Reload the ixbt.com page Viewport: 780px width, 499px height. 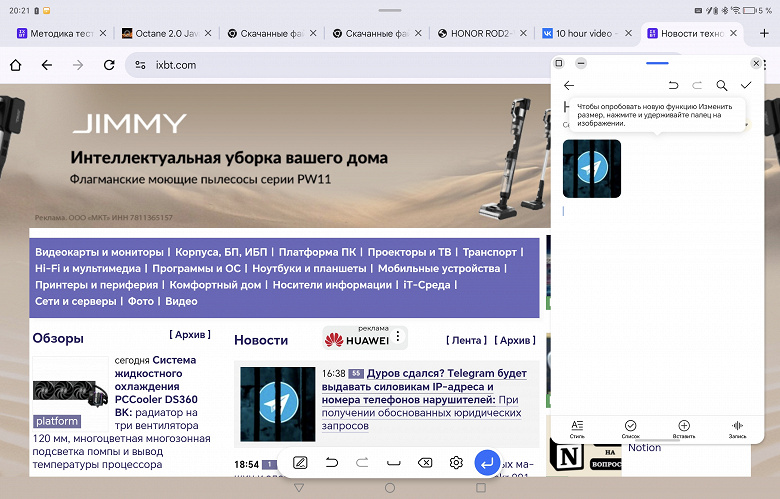(x=109, y=65)
